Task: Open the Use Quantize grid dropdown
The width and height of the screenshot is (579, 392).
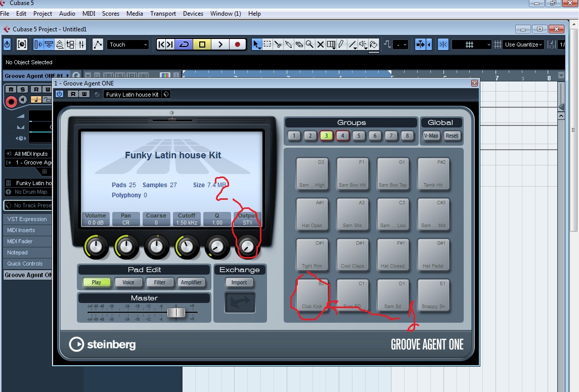Action: (x=523, y=45)
